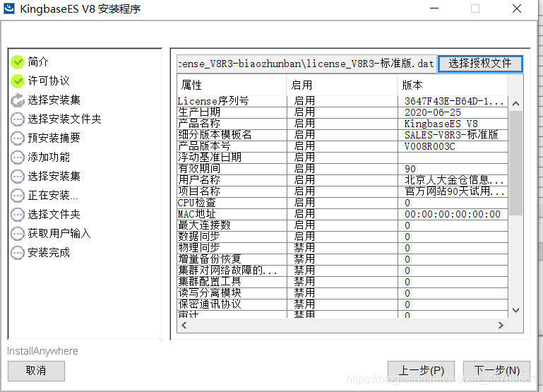
Task: Select the CPU检查 row
Action: (x=342, y=203)
